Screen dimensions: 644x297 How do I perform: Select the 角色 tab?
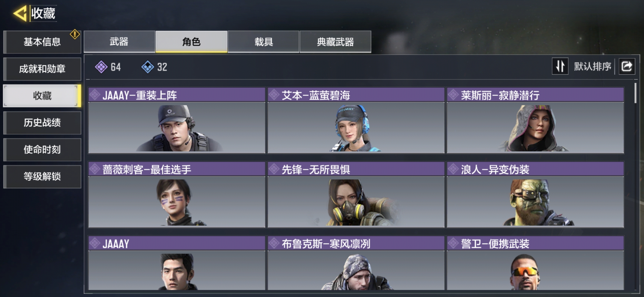[x=191, y=42]
